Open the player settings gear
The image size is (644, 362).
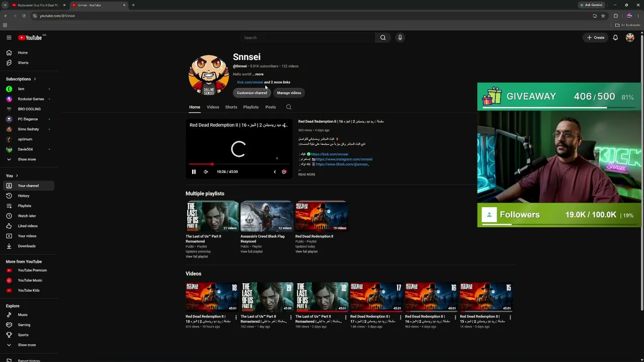pos(284,172)
